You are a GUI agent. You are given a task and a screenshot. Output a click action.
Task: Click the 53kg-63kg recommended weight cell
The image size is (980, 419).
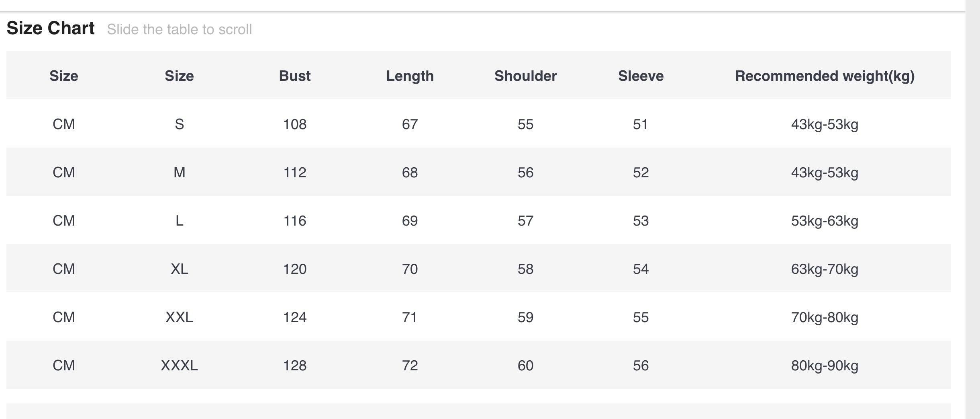click(825, 221)
